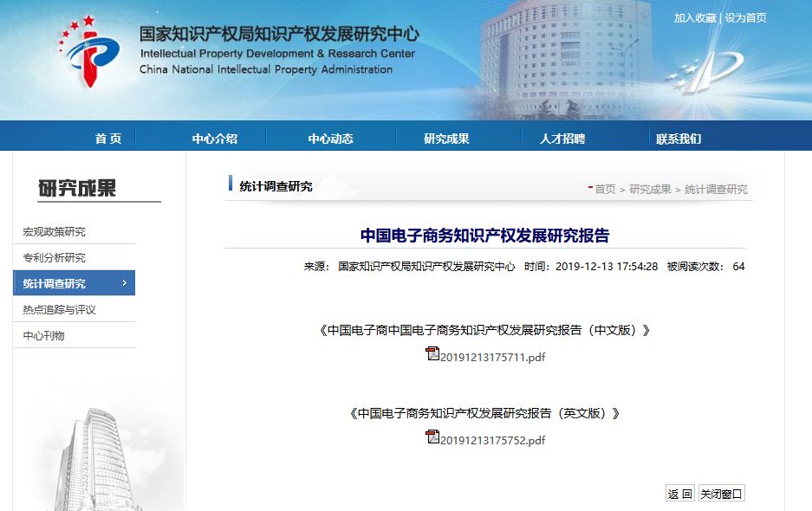Click 统计调查研究 in breadcrumb trail
The image size is (812, 511).
[x=716, y=189]
